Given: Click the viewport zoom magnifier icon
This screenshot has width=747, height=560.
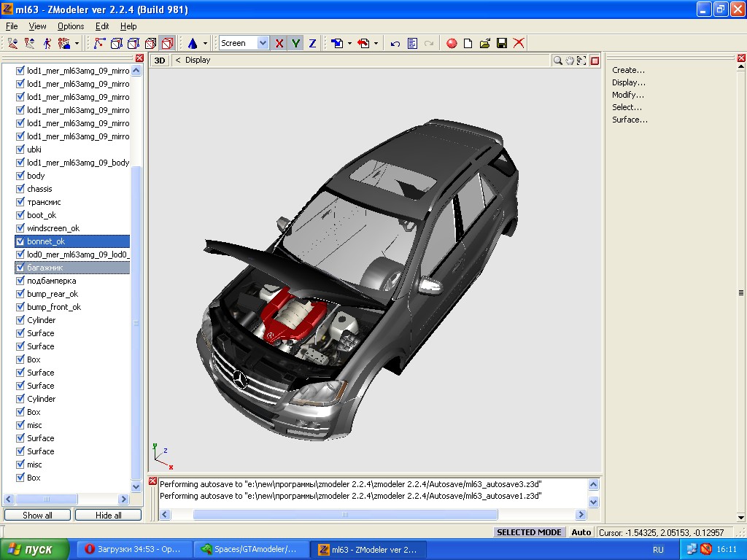Looking at the screenshot, I should [x=557, y=61].
